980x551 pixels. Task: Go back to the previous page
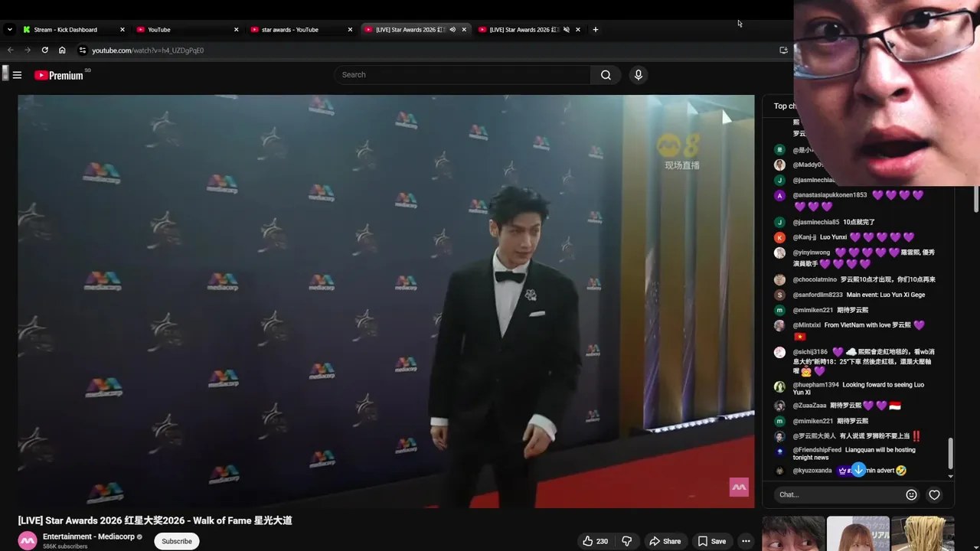point(11,51)
